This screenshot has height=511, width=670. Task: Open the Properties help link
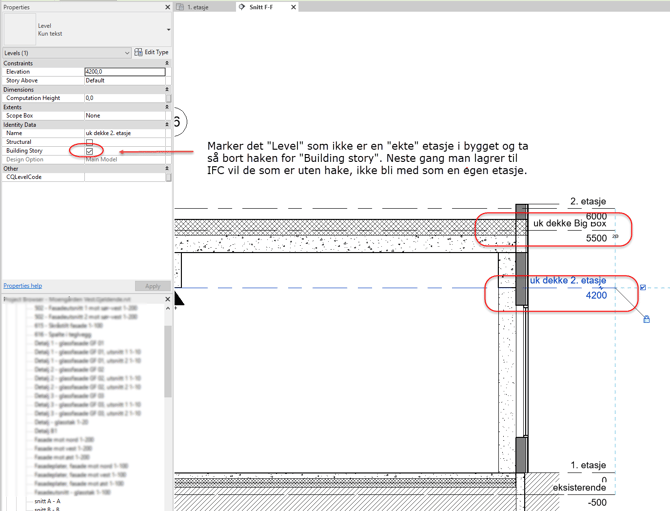pyautogui.click(x=23, y=286)
